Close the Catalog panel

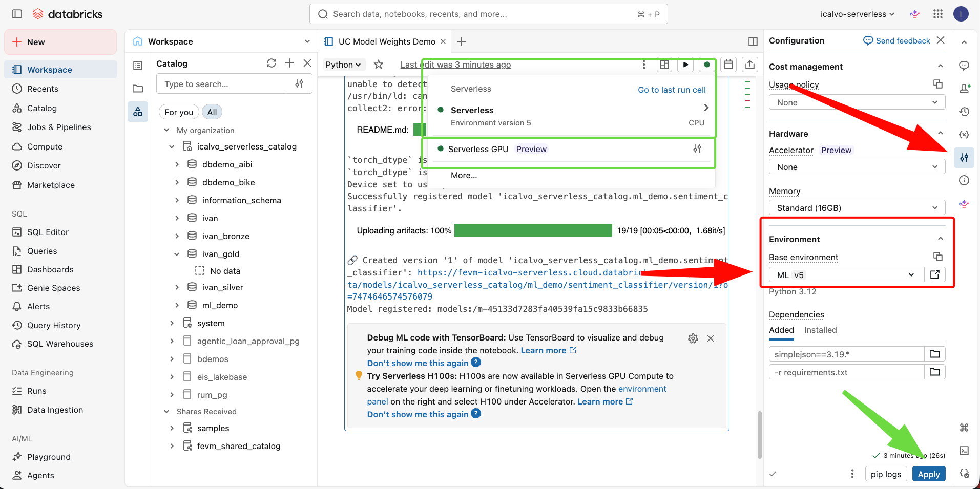[x=307, y=63]
